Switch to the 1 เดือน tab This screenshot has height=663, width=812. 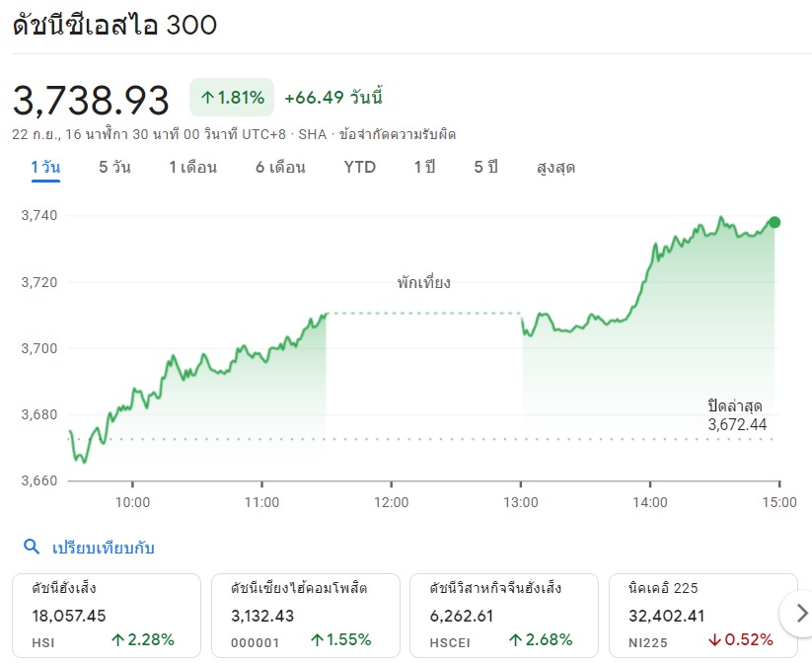tap(192, 167)
